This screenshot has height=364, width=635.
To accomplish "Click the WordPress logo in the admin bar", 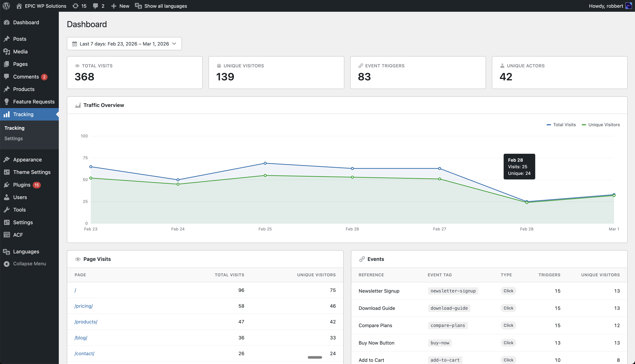I will pos(6,6).
